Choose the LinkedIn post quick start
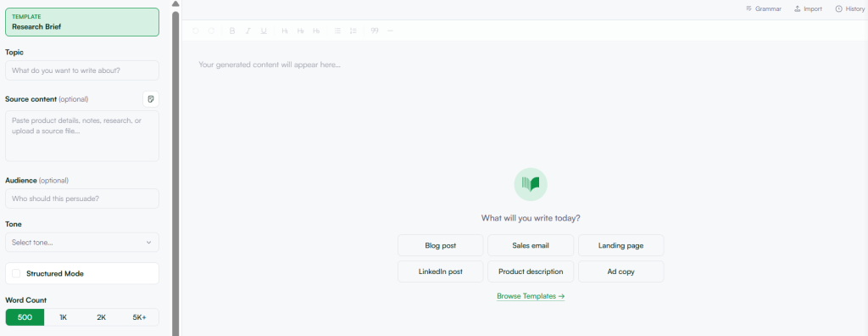 441,272
